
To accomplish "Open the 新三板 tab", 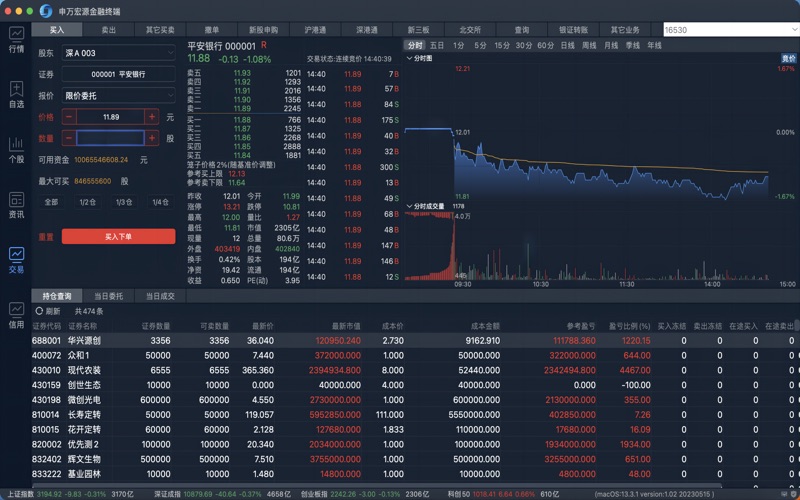I will coord(418,30).
